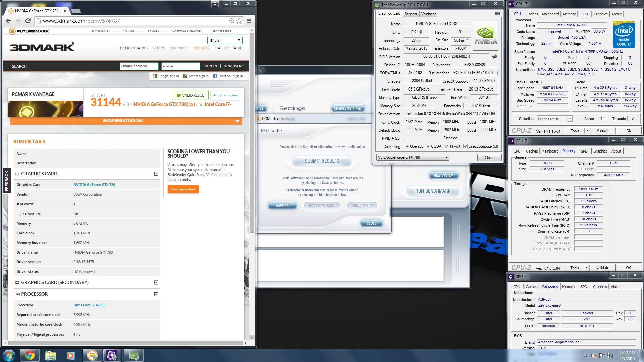Click the RUN BENCHMARK button in PCMark
The height and width of the screenshot is (362, 644).
[433, 191]
